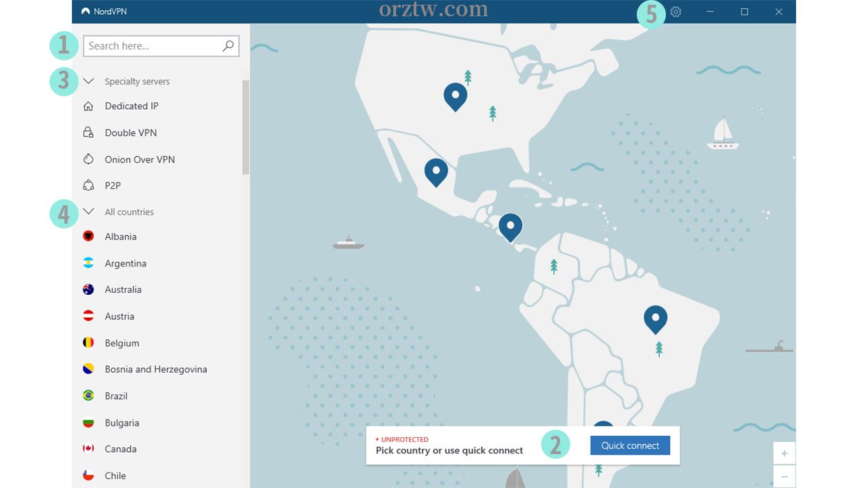Screen dimensions: 868x488
Task: Zoom out the map with minus button
Action: pos(784,476)
